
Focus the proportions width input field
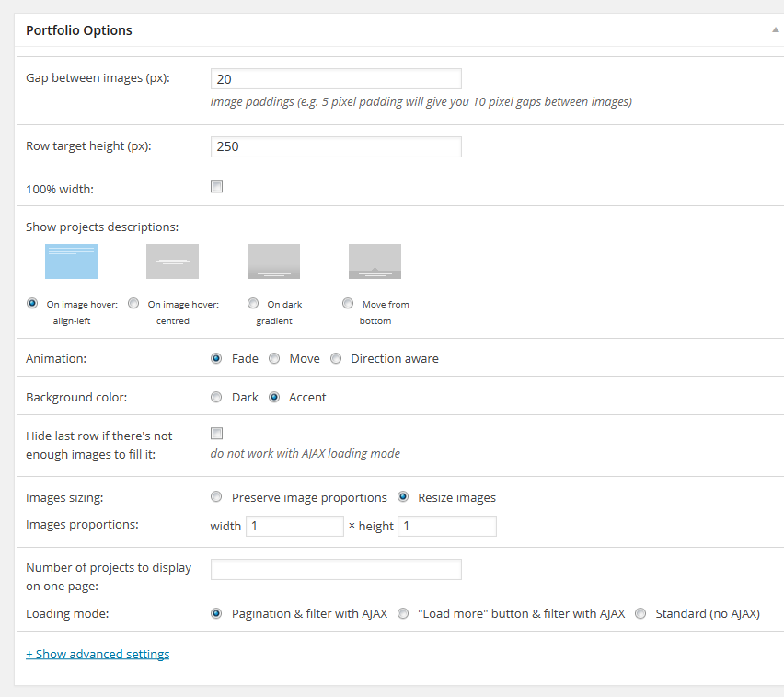294,526
